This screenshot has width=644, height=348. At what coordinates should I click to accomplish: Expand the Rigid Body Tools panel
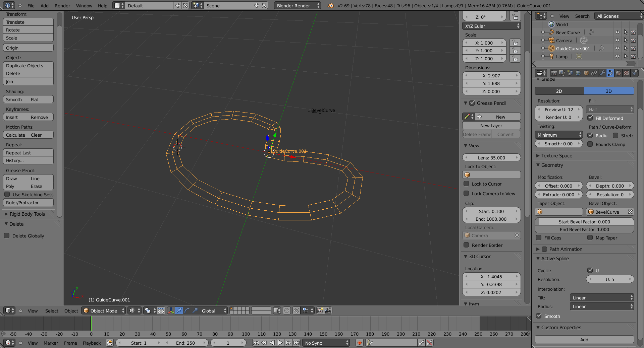(6, 214)
